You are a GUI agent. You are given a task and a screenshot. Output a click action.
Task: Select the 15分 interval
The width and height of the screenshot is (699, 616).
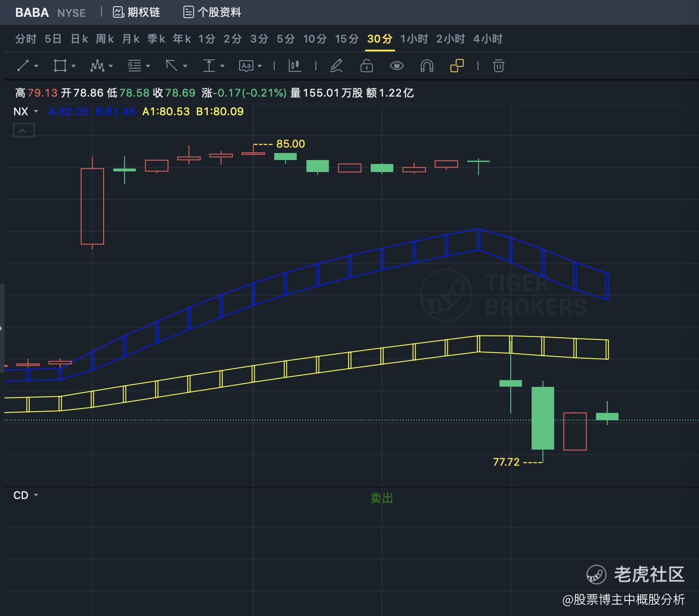[x=347, y=39]
